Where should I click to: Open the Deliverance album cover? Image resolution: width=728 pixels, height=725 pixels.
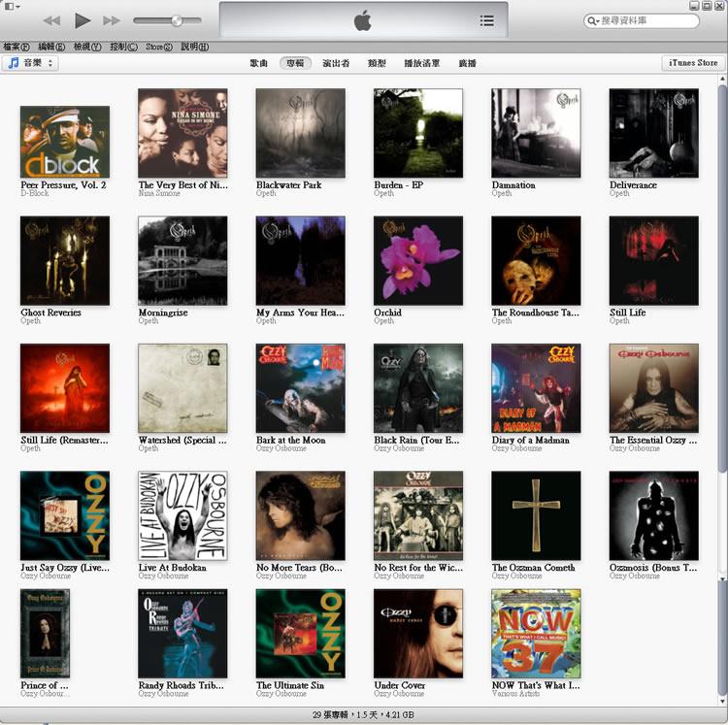click(x=653, y=133)
